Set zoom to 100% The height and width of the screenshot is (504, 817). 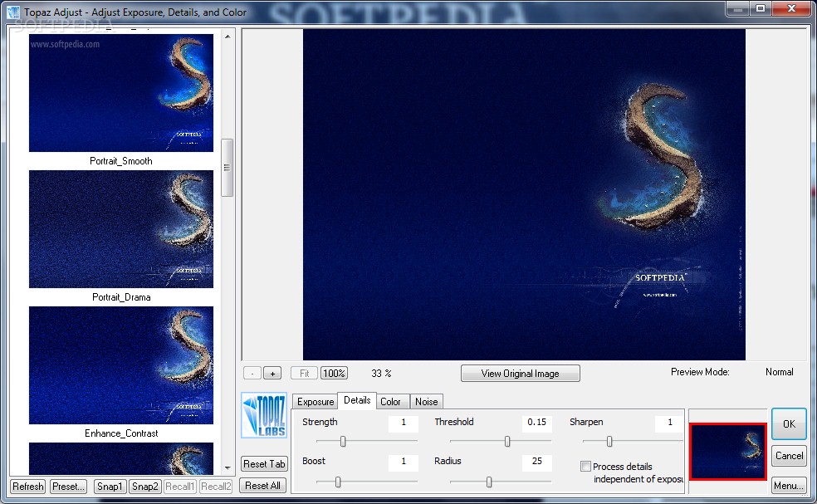pyautogui.click(x=334, y=373)
